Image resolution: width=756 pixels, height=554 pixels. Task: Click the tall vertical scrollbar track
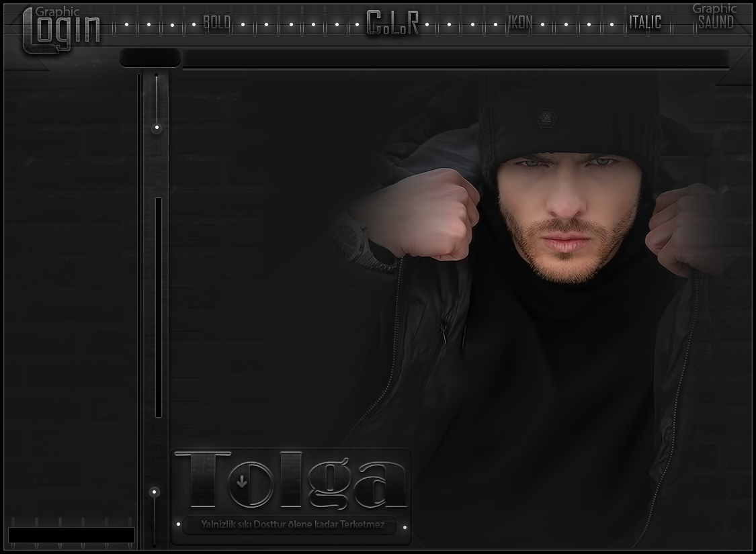tap(158, 308)
